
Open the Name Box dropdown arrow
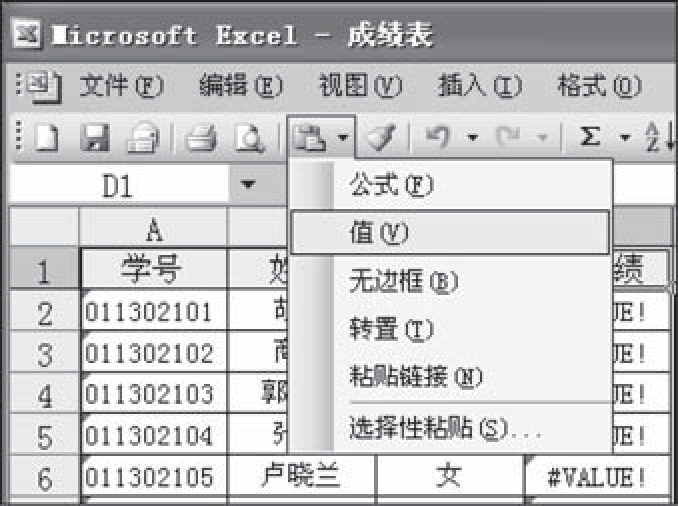point(247,185)
